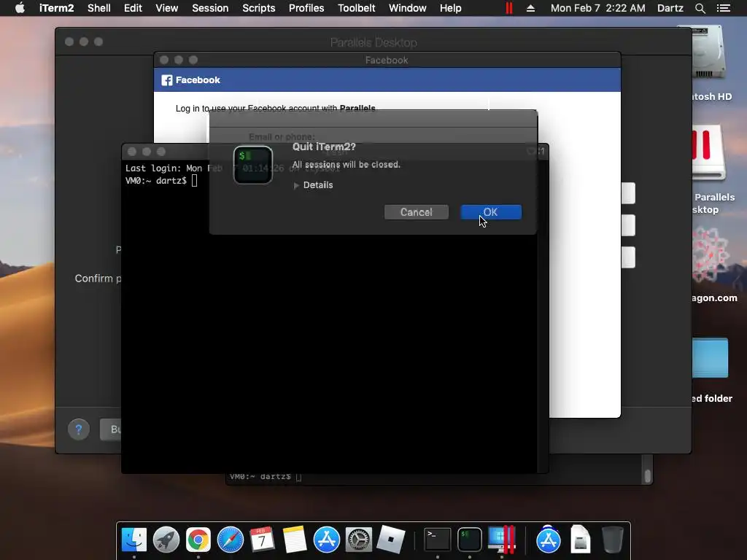Image resolution: width=747 pixels, height=560 pixels.
Task: Open the Shell menu
Action: 98,8
